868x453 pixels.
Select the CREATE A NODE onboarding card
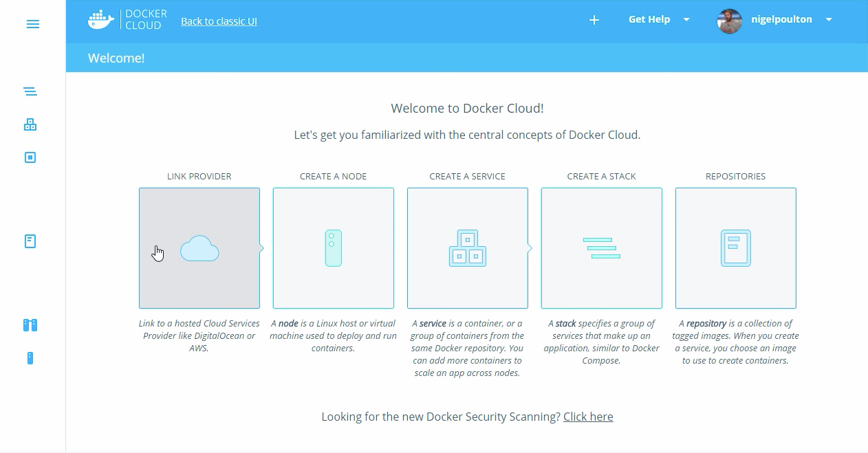click(333, 248)
